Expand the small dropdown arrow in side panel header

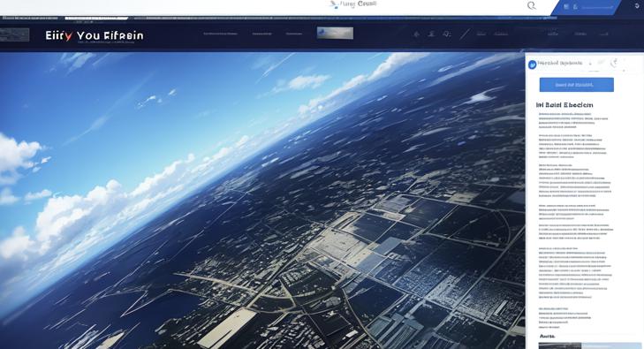click(x=590, y=64)
